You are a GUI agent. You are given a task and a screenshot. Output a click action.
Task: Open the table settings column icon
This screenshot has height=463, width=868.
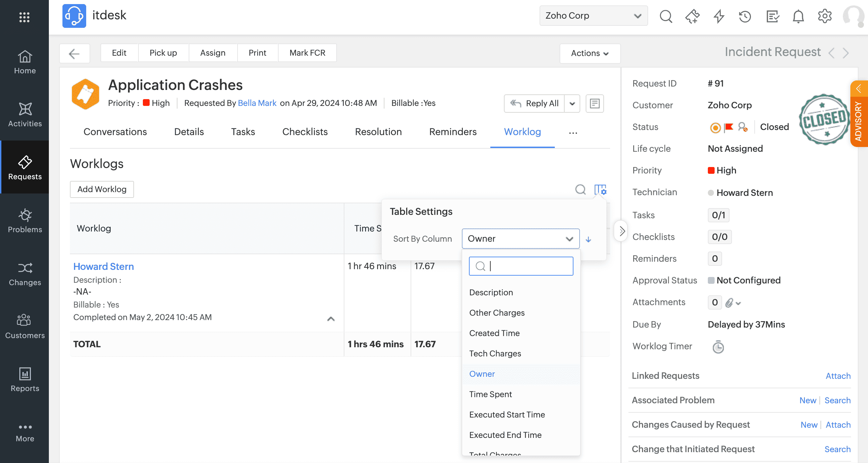pos(600,189)
